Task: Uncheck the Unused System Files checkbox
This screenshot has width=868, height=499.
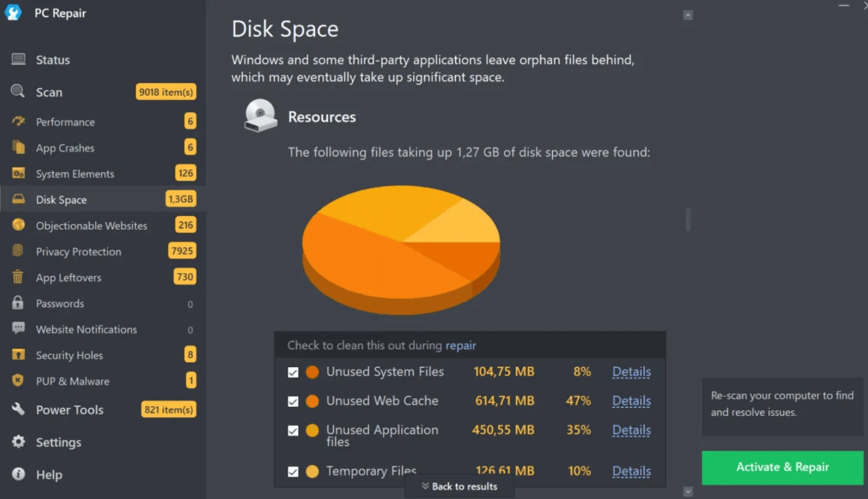Action: click(293, 372)
